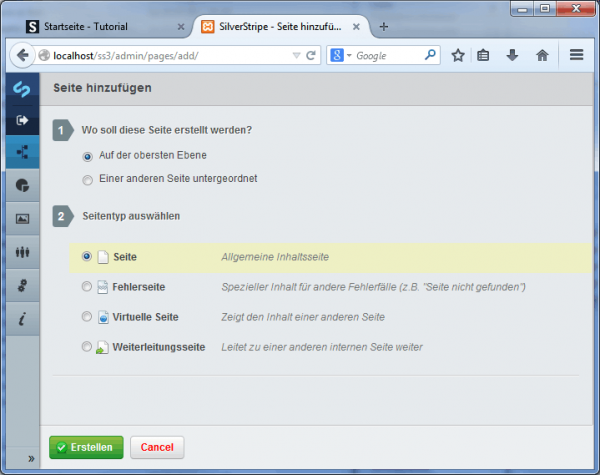Open the Files image sidebar icon
Screen dimensions: 600x475
(22, 219)
